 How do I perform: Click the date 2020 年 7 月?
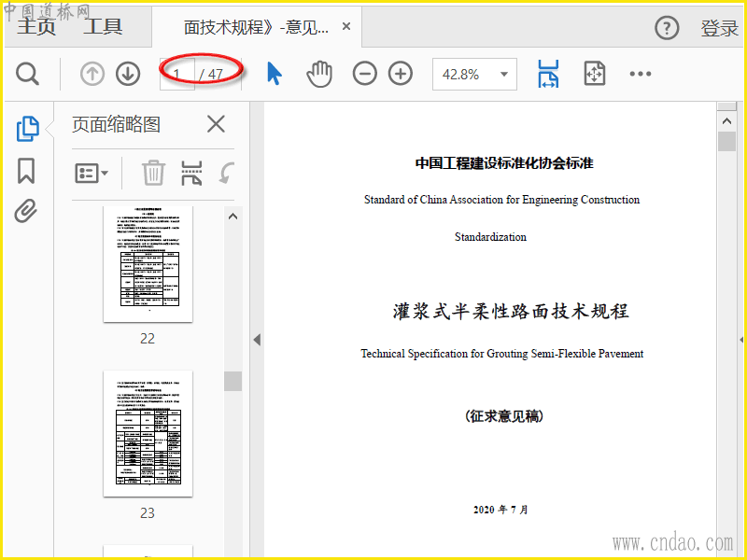(x=500, y=510)
